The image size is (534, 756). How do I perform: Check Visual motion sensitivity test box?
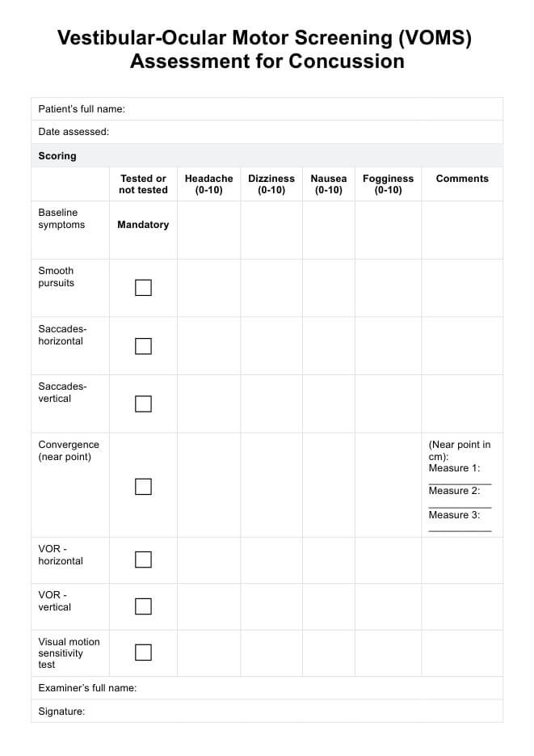coord(143,653)
